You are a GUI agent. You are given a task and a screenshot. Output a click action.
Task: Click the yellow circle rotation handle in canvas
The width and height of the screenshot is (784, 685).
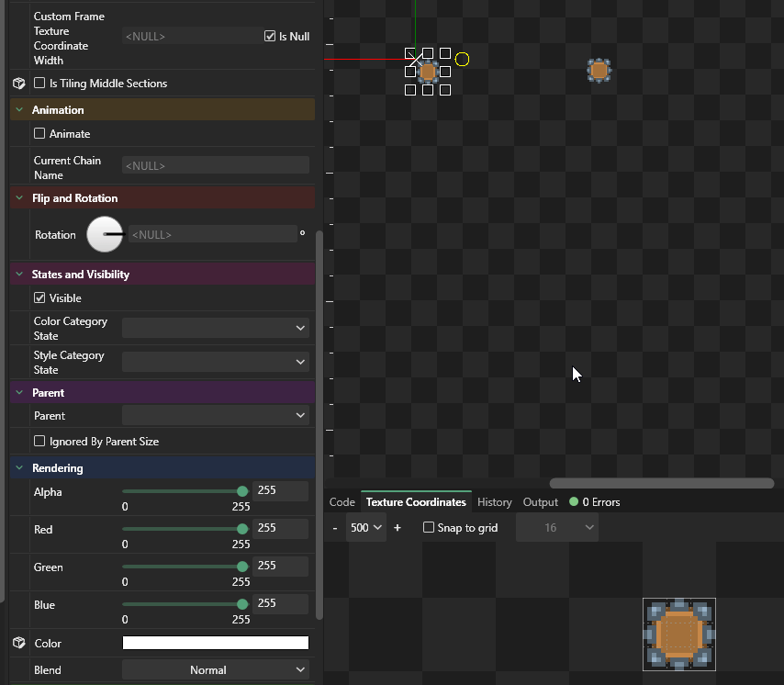pos(462,60)
